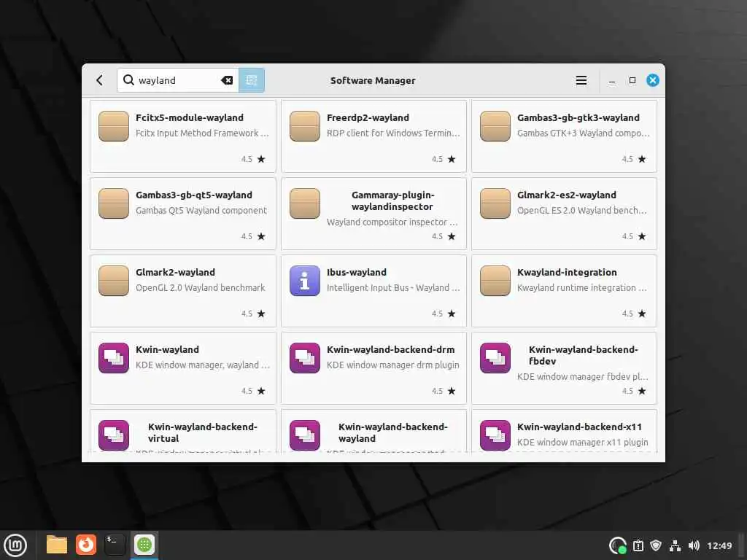The height and width of the screenshot is (560, 747).
Task: Select the Ibus-wayland title
Action: [356, 272]
